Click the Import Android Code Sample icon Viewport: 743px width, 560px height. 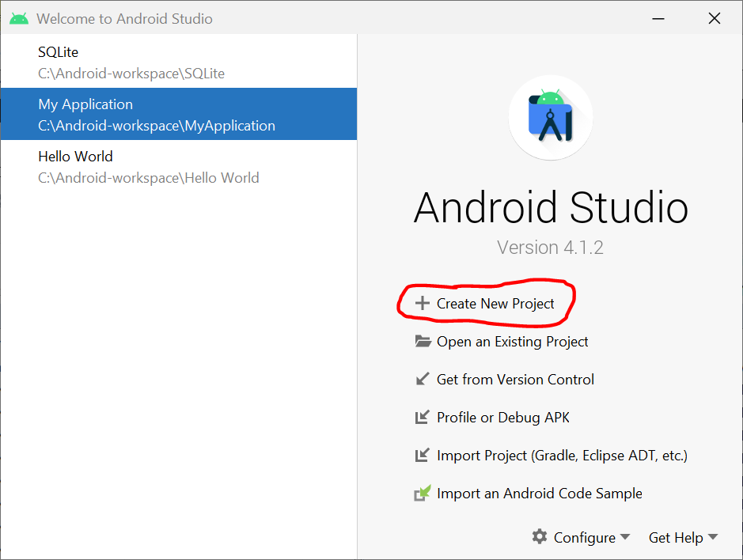coord(423,494)
